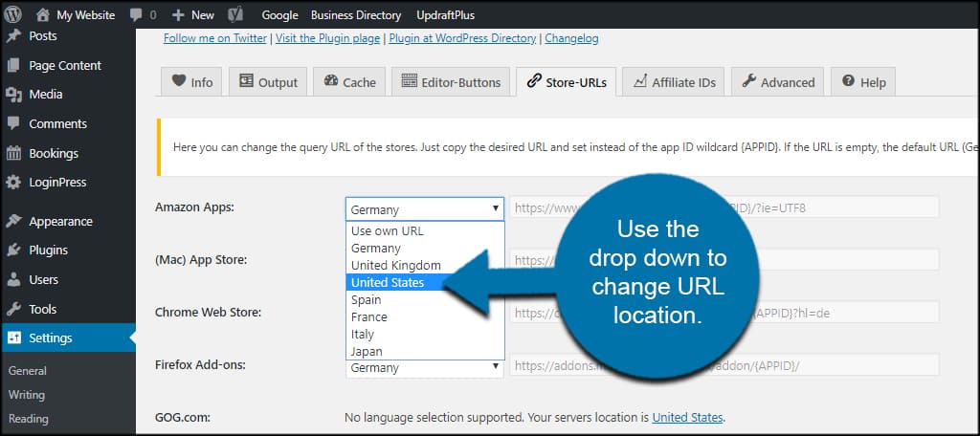
Task: Choose 'Use own URL' from the dropdown list
Action: tap(425, 230)
